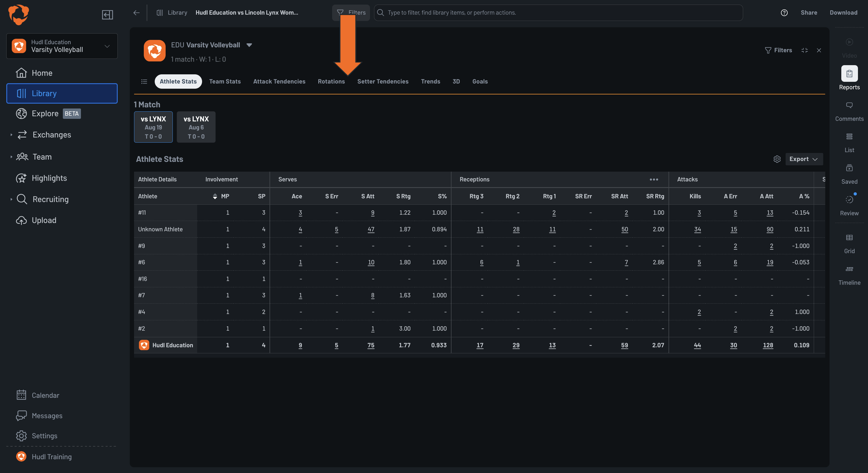Open the Comments panel icon

[849, 105]
